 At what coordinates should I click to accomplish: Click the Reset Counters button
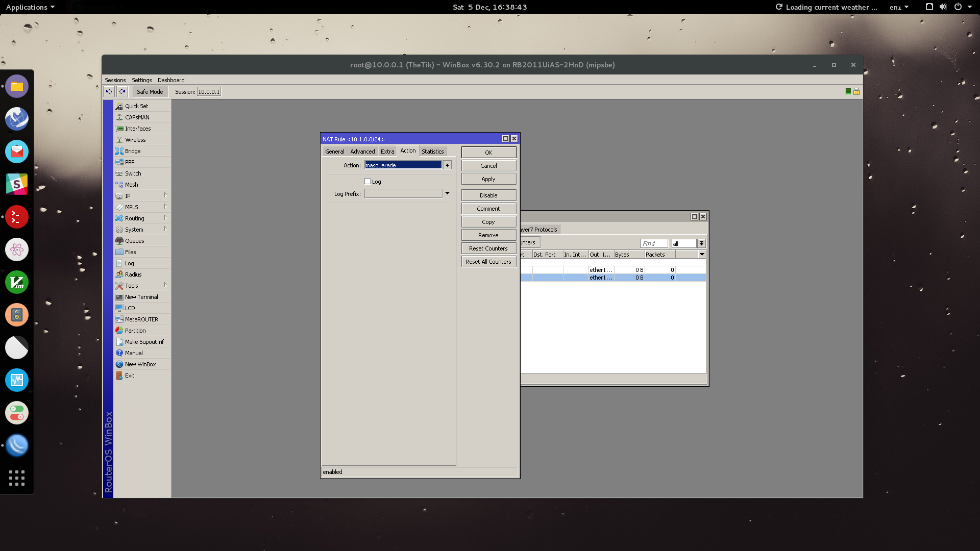click(x=488, y=248)
